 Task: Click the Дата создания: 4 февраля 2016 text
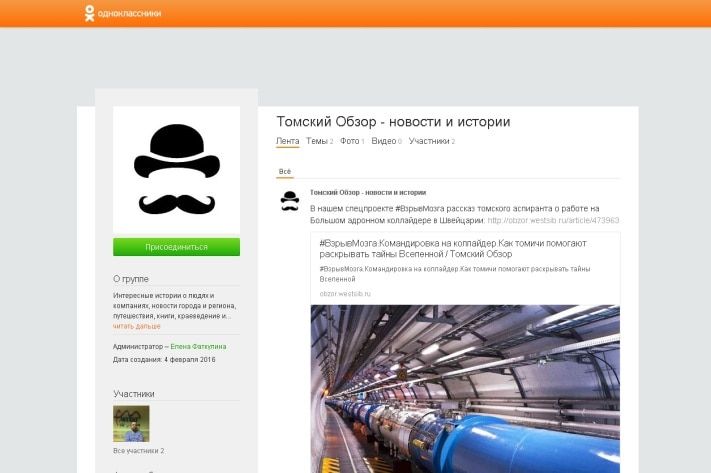pos(164,360)
